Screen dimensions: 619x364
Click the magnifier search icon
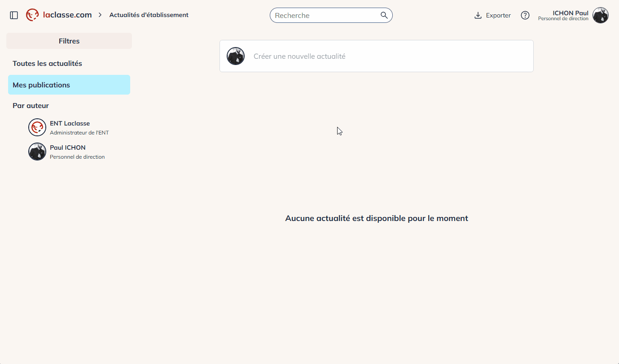384,15
